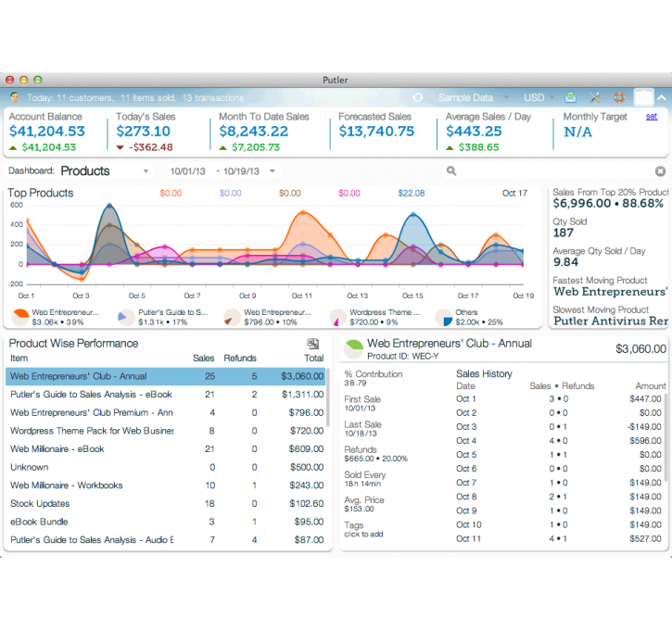Open the email envelope icon
Screen dimensions: 672x630
[x=570, y=97]
